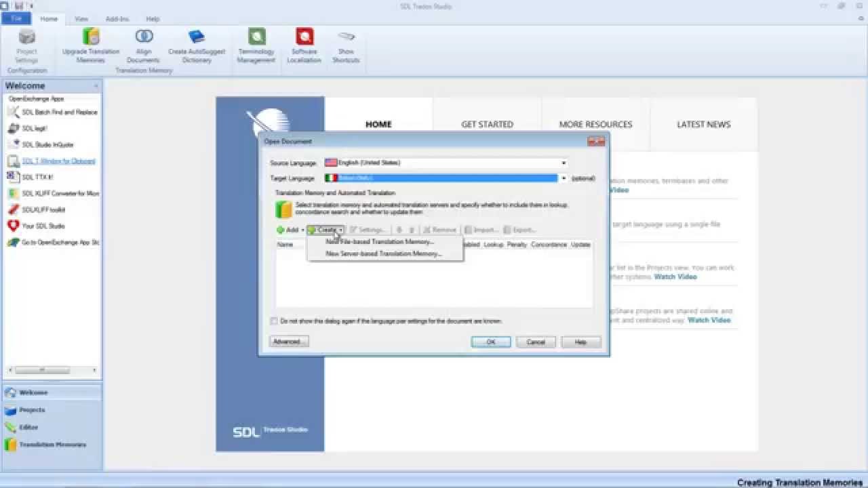Collapse the Welcome pane with its chevron
Screen dimensions: 868x488
click(96, 86)
